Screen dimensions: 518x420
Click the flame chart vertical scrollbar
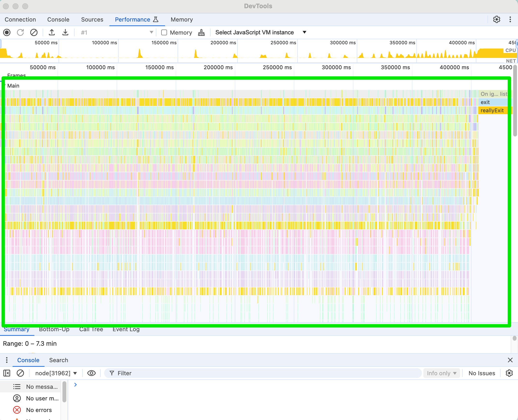point(515,101)
